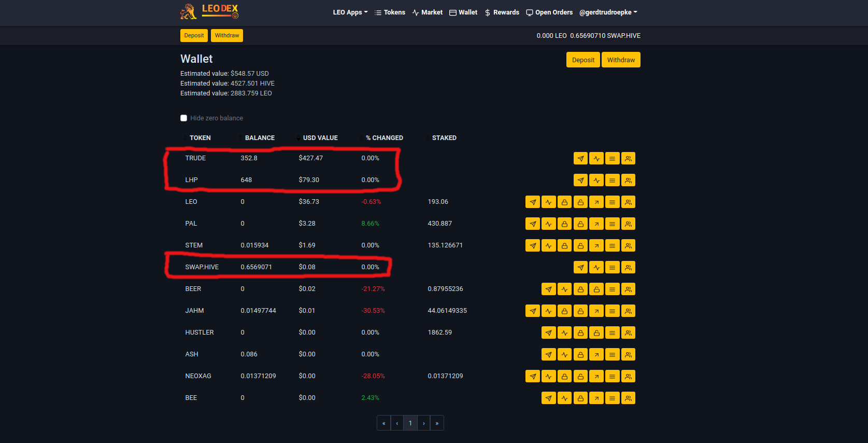Send BEE with paper plane icon
This screenshot has height=443, width=868.
pyautogui.click(x=548, y=398)
